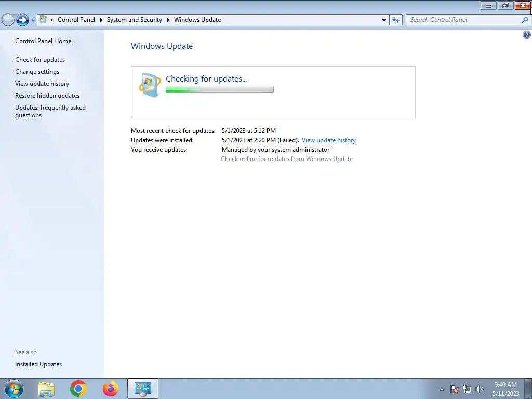Open the network tray icon

[467, 389]
